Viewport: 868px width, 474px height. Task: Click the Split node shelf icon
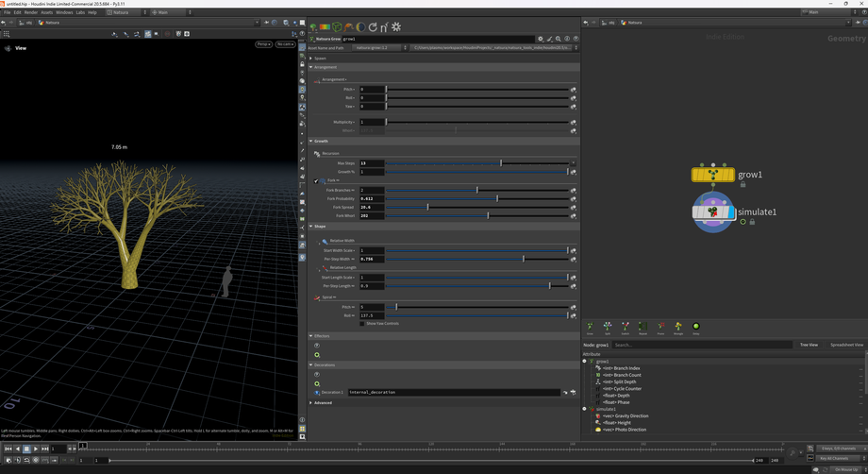[x=608, y=327]
